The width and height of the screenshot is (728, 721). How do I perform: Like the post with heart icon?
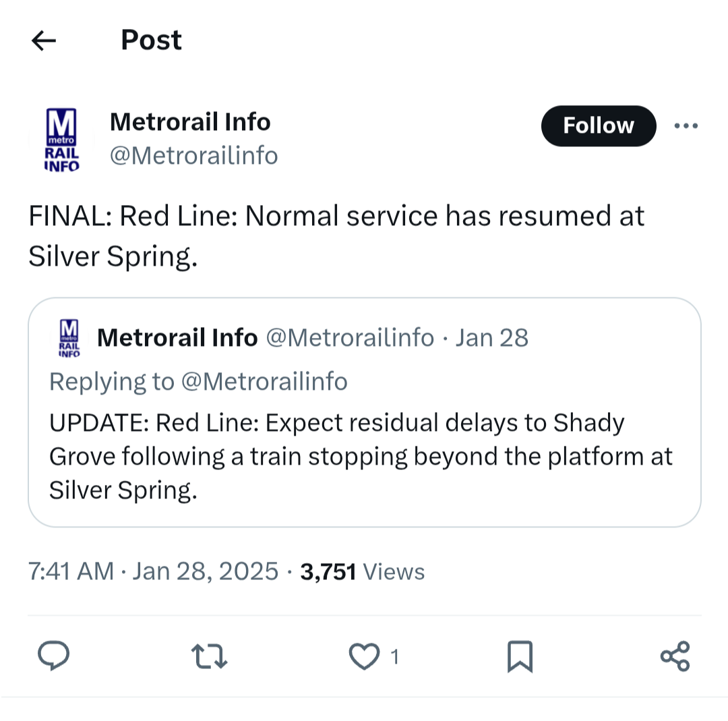pyautogui.click(x=365, y=656)
